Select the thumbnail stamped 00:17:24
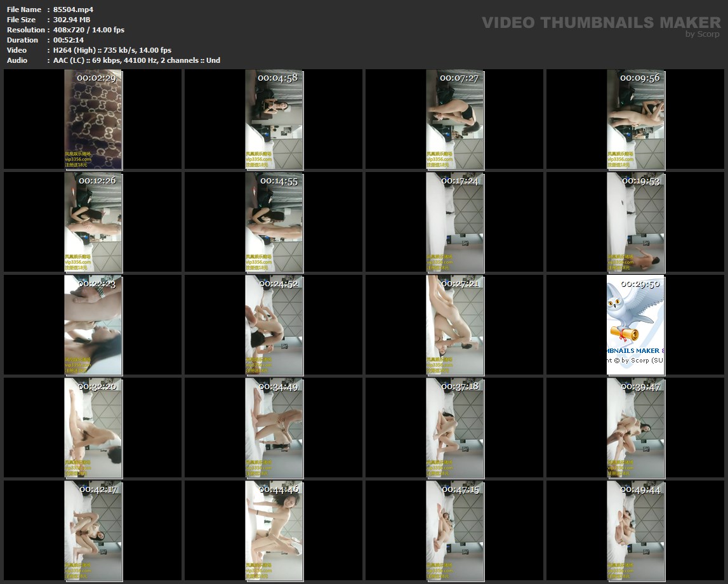 (454, 222)
